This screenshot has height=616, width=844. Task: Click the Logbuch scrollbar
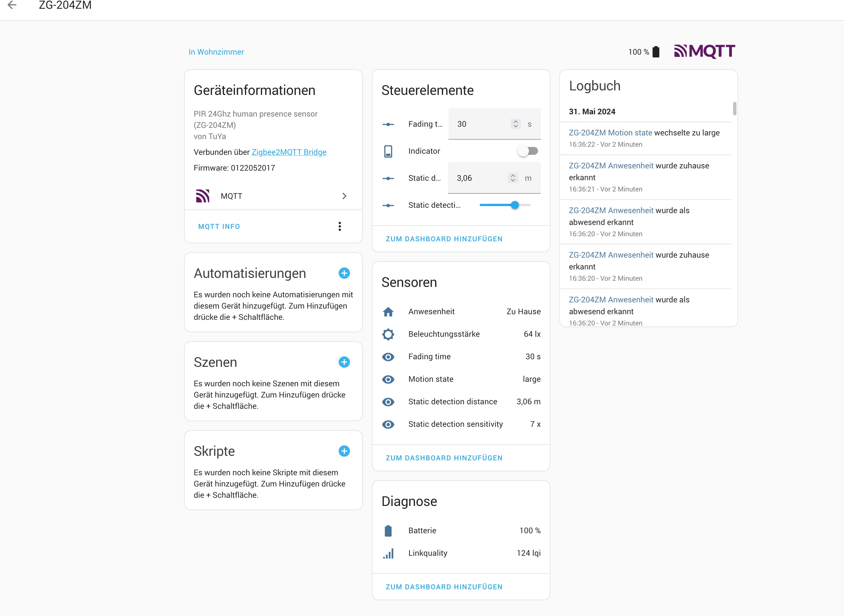pyautogui.click(x=734, y=109)
